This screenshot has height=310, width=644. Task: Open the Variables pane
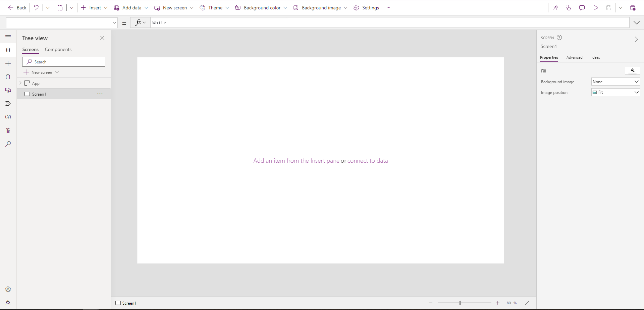tap(8, 117)
